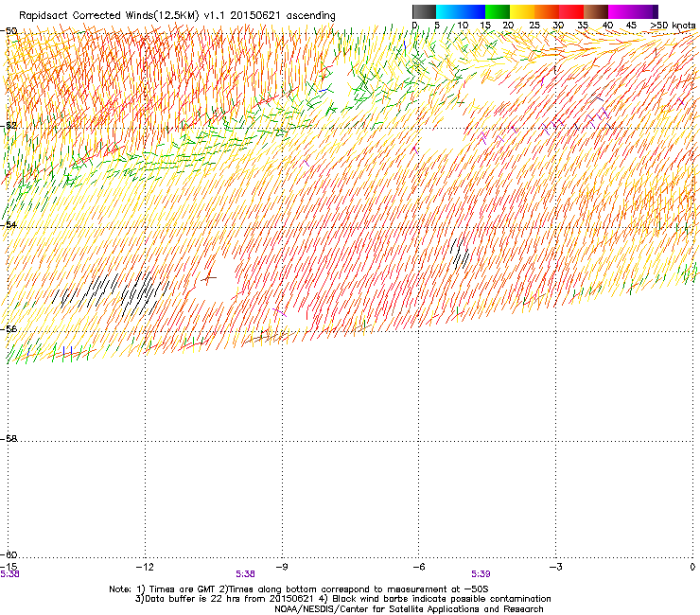Screen dimensions: 700x615
Task: Click the black contaminated wind barbs near -5 longitude
Action: [x=460, y=253]
